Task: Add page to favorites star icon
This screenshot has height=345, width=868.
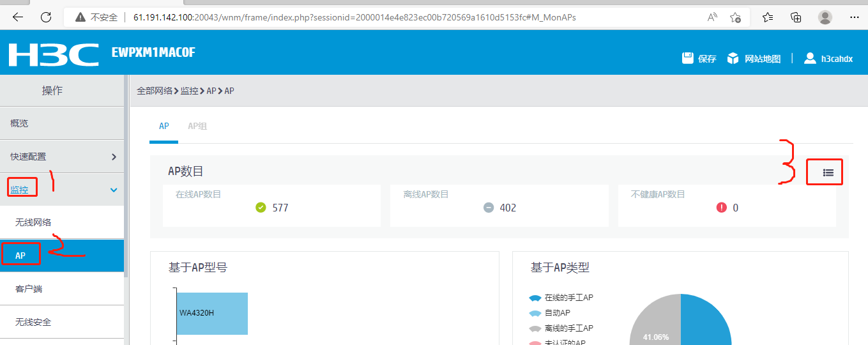Action: (x=735, y=17)
